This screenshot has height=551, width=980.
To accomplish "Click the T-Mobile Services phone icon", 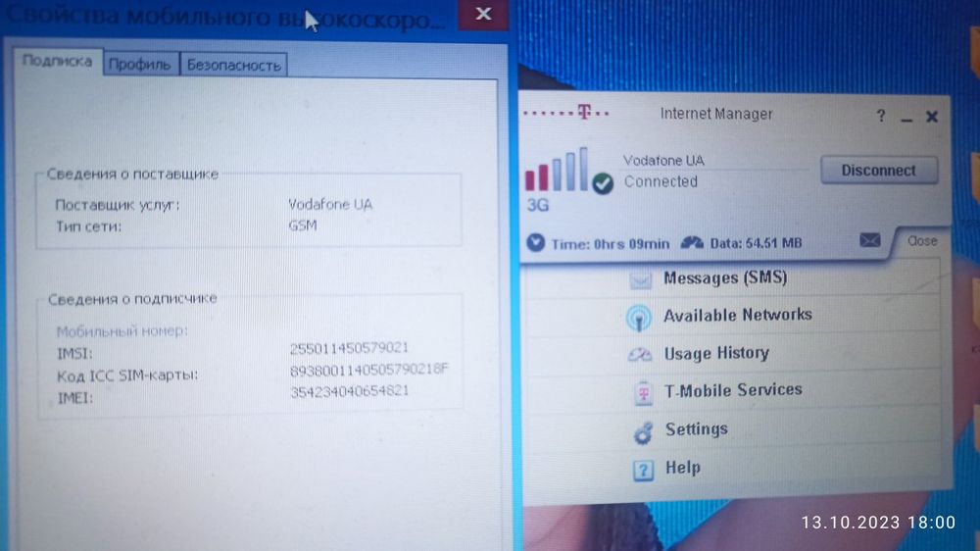I will click(643, 393).
